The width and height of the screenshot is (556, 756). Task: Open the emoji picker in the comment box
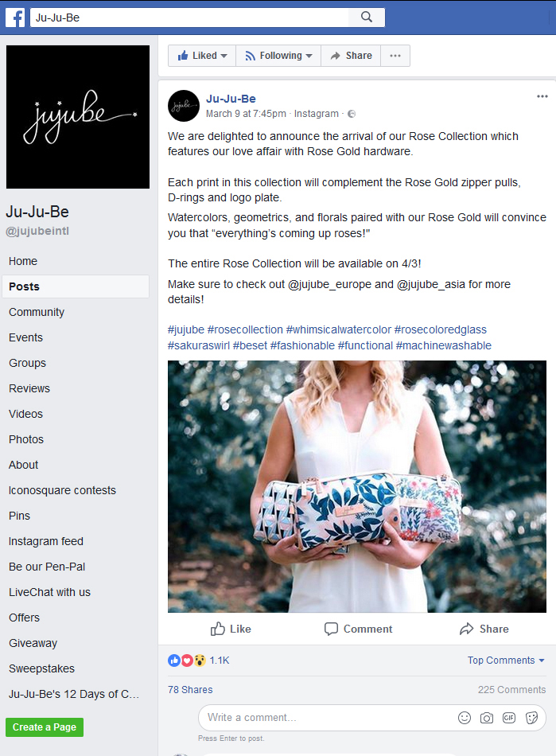(x=465, y=718)
